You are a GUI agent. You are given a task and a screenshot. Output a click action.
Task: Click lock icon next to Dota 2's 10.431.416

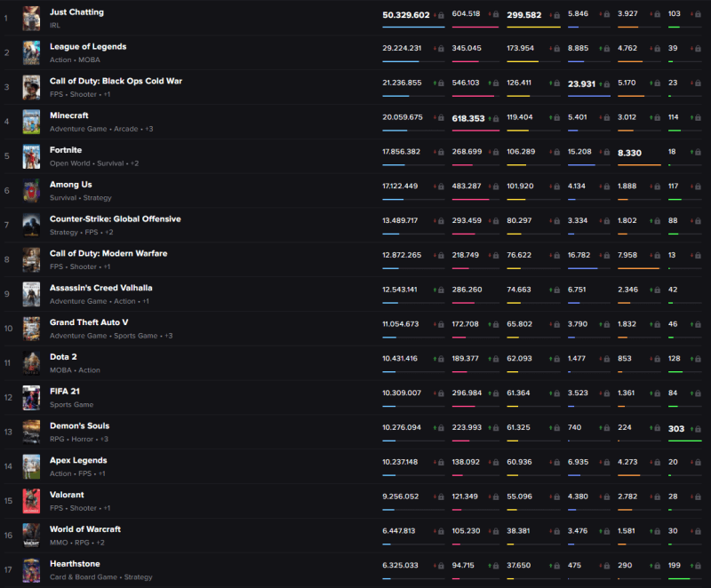click(441, 359)
